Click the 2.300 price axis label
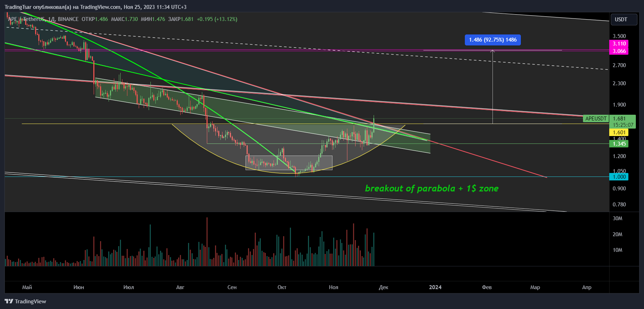Screen dimensions: 644x309 point(619,83)
